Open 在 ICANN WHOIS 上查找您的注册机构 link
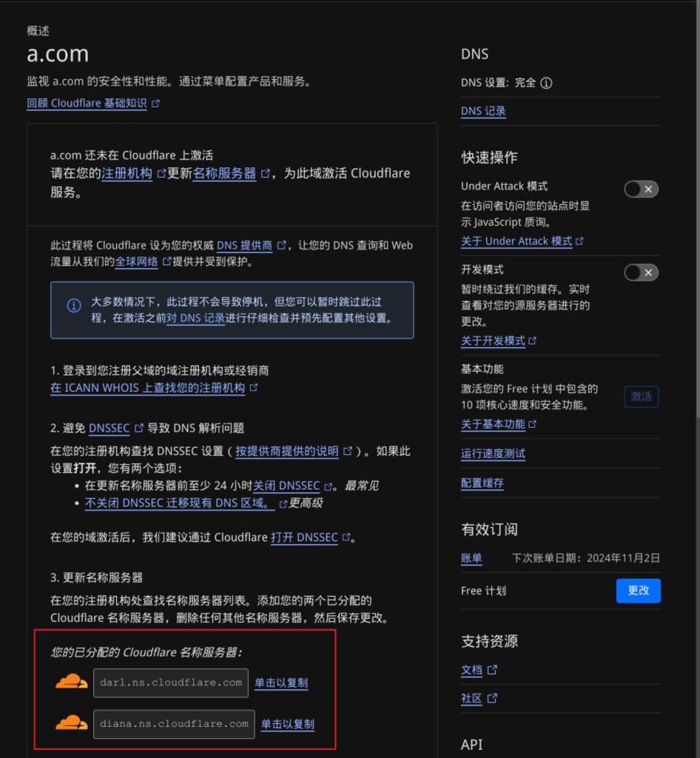Viewport: 700px width, 758px height. click(x=148, y=388)
